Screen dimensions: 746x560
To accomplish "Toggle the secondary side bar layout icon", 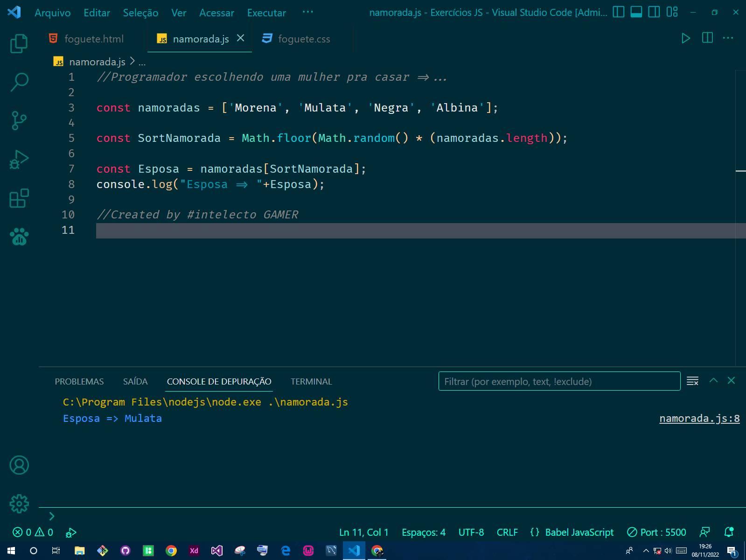I will point(654,12).
